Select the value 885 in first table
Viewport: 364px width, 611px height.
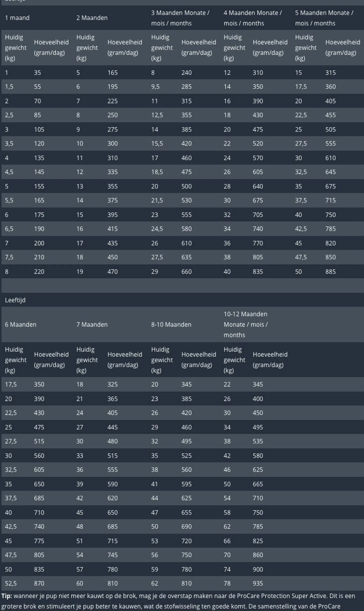tap(331, 272)
